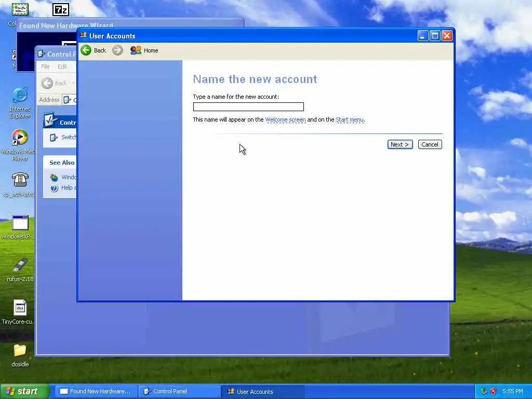Viewport: 532px width, 399px height.
Task: Open the Start menu help link
Action: [x=350, y=120]
